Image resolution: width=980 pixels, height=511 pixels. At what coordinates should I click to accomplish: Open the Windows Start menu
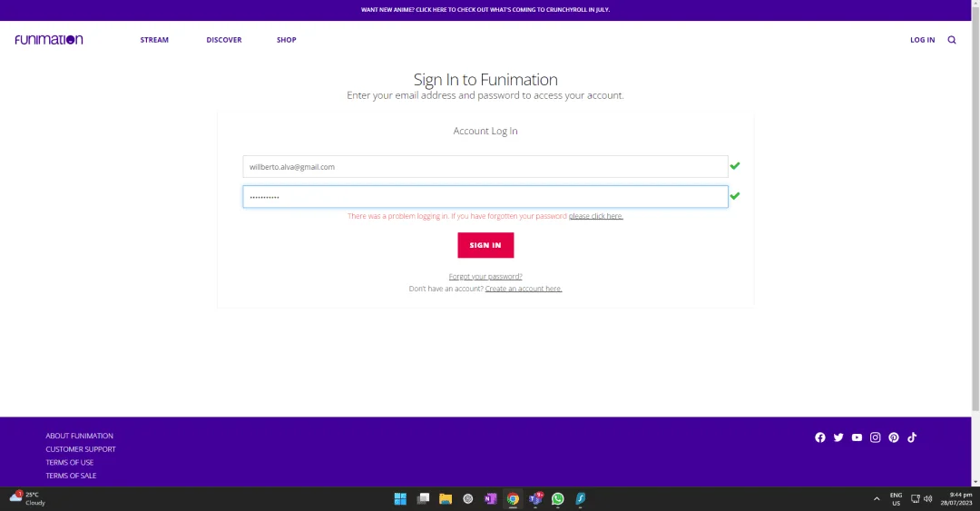pyautogui.click(x=400, y=498)
